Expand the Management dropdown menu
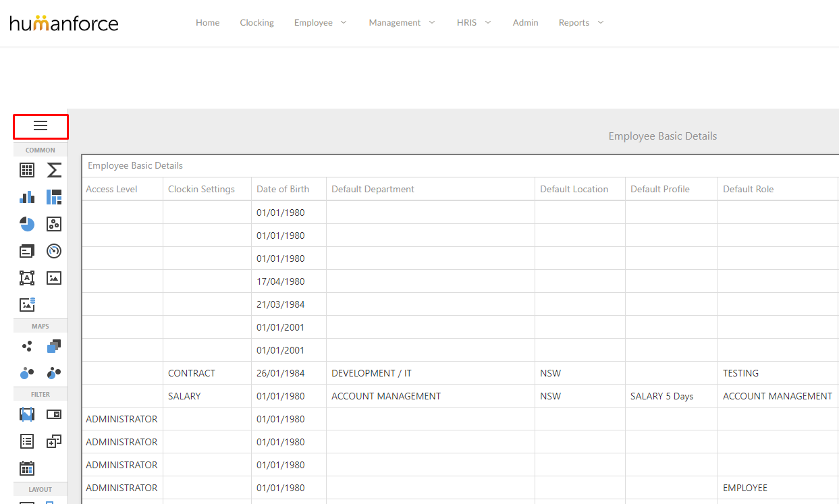The height and width of the screenshot is (504, 839). [x=402, y=22]
